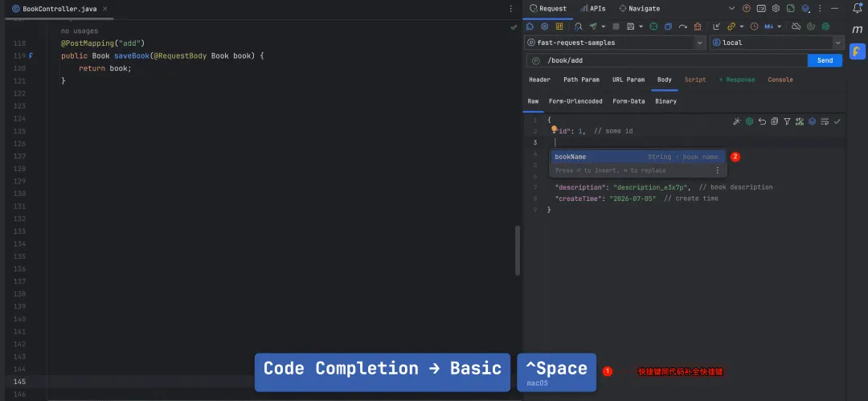Select the Body tab
Image resolution: width=868 pixels, height=401 pixels.
pos(665,80)
